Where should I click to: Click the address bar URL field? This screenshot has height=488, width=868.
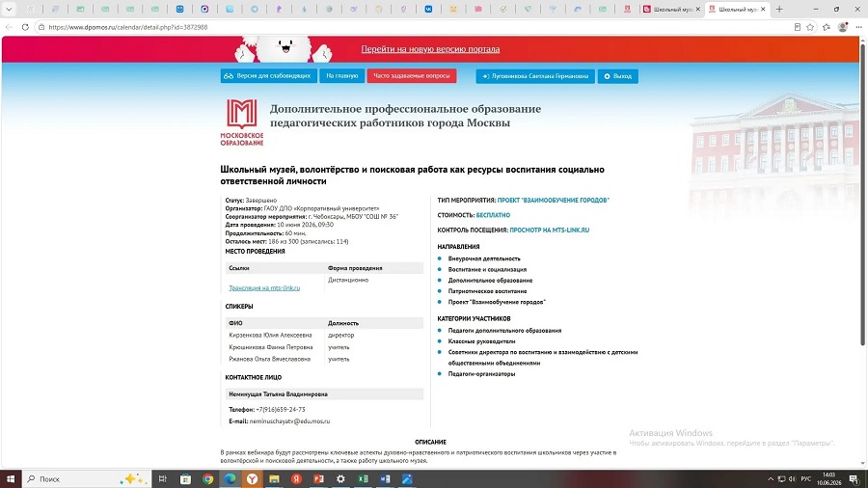415,27
